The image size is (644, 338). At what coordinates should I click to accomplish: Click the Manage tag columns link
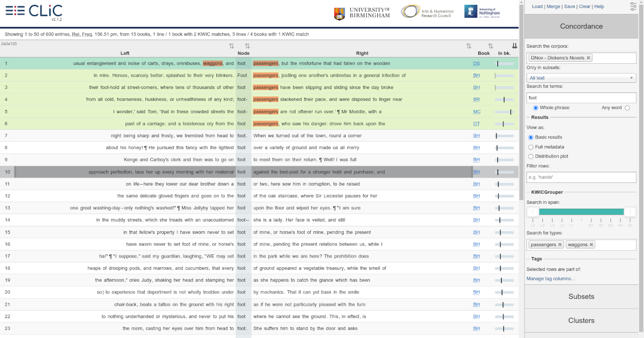click(551, 278)
